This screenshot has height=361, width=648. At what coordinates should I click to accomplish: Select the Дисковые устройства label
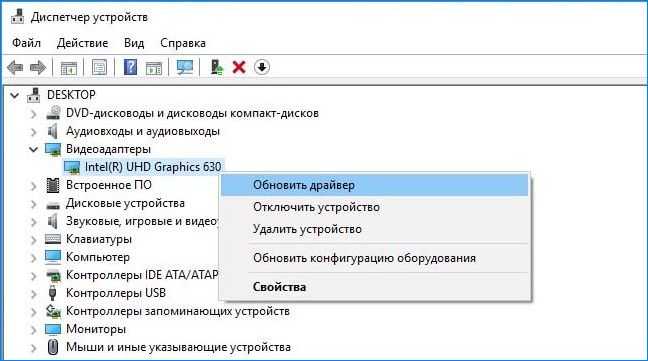tap(125, 203)
